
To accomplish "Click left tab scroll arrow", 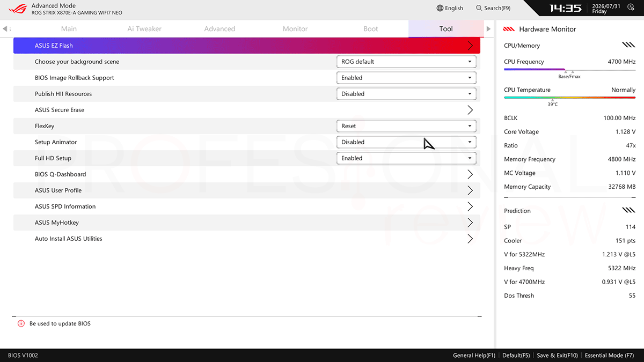I will click(x=5, y=29).
